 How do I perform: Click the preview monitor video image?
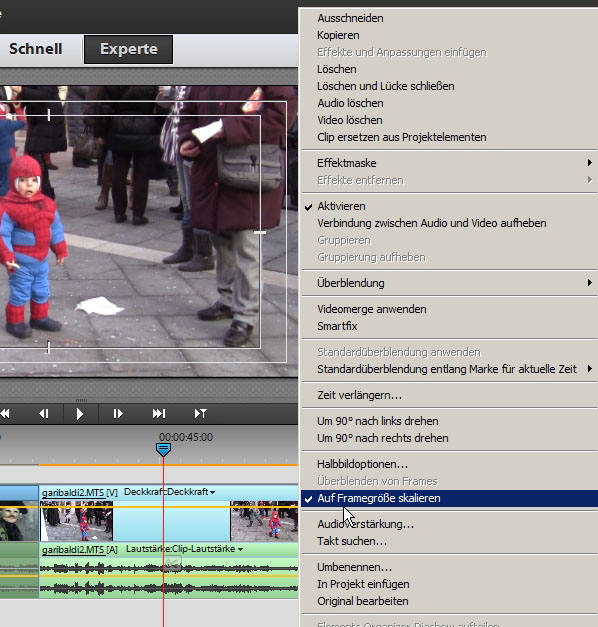click(149, 231)
